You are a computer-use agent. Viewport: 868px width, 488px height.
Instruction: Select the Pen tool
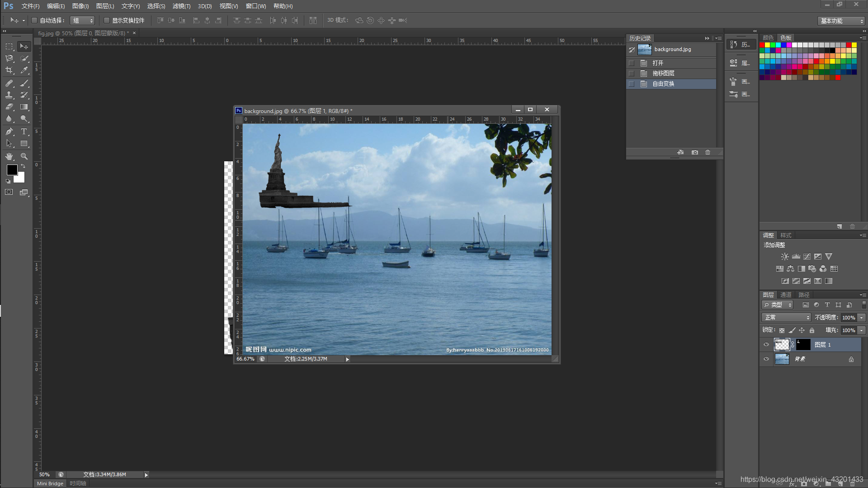tap(9, 131)
